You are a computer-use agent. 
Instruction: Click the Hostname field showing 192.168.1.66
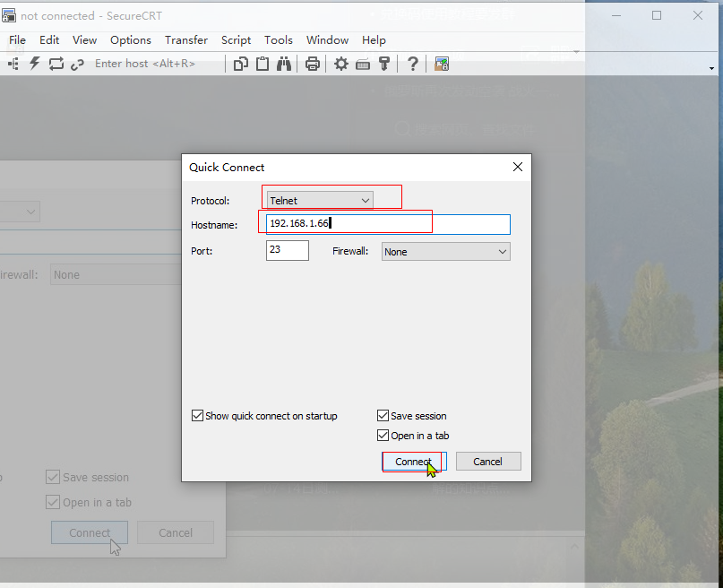388,224
